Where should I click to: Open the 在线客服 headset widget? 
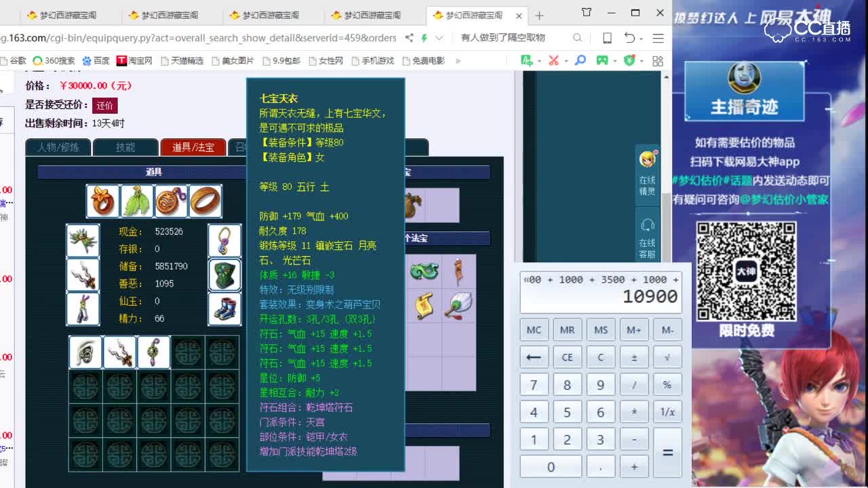[x=647, y=237]
